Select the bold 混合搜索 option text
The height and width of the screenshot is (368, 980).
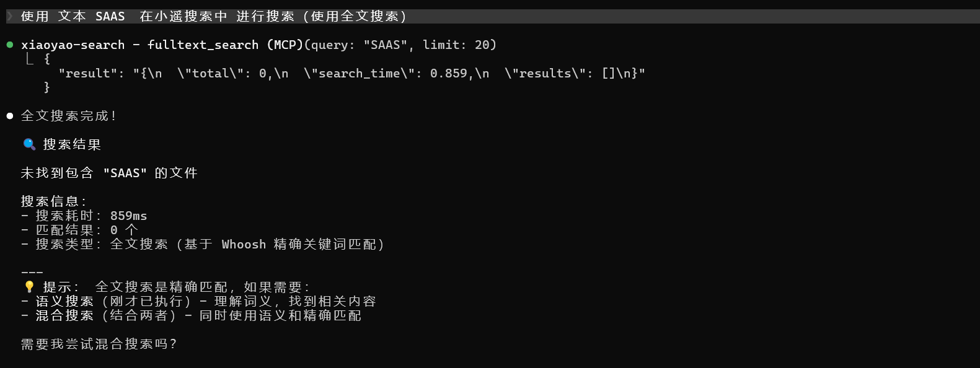(x=64, y=315)
